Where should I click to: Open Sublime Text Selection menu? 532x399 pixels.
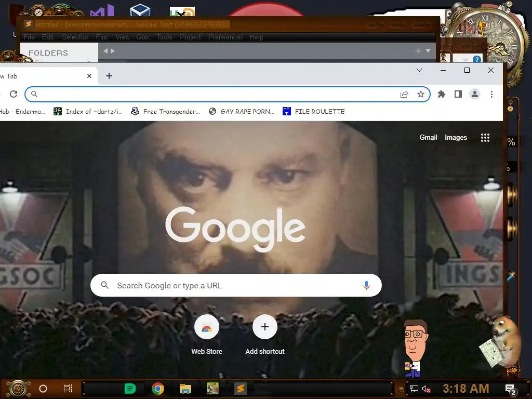[75, 37]
